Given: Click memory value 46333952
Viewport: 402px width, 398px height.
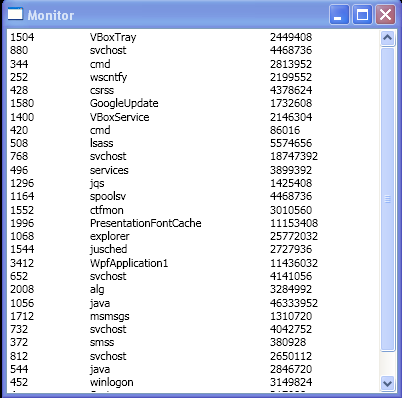Looking at the screenshot, I should (x=294, y=303).
